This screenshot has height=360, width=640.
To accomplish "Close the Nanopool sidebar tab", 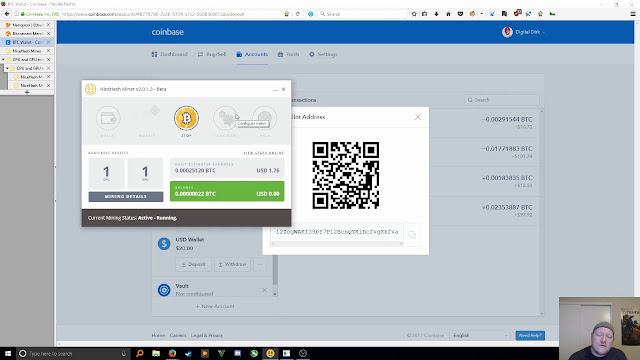I will point(49,25).
